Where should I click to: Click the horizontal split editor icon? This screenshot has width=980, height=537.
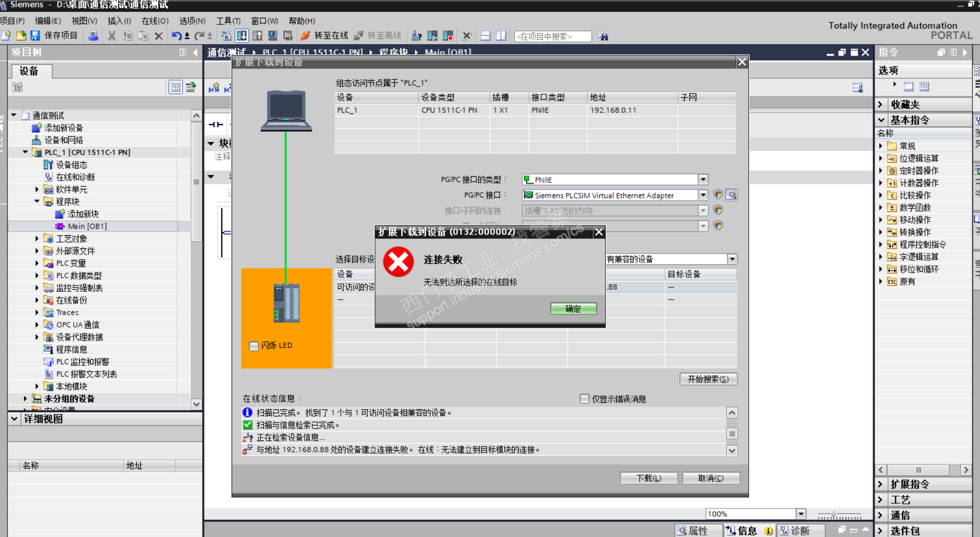(486, 36)
